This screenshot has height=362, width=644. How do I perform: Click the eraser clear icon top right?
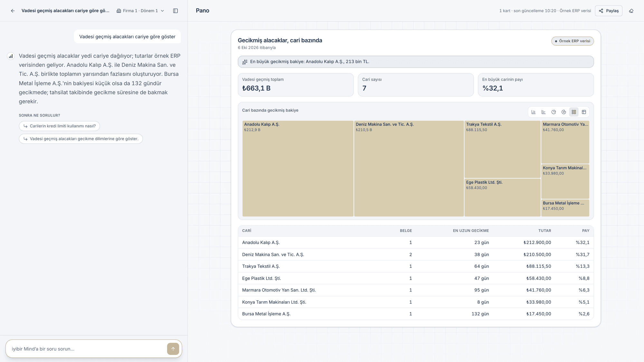[x=631, y=11]
